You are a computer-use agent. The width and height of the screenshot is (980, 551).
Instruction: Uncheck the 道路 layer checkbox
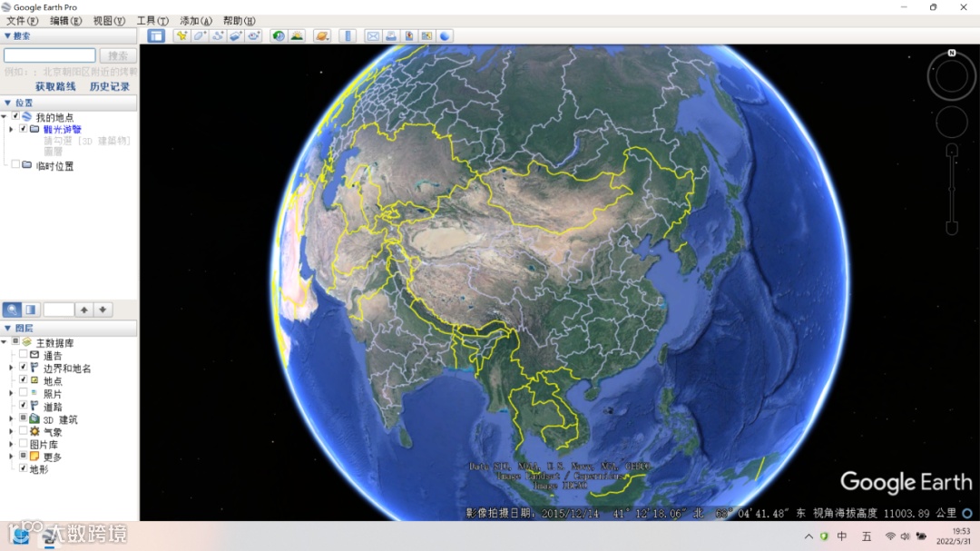click(x=23, y=406)
